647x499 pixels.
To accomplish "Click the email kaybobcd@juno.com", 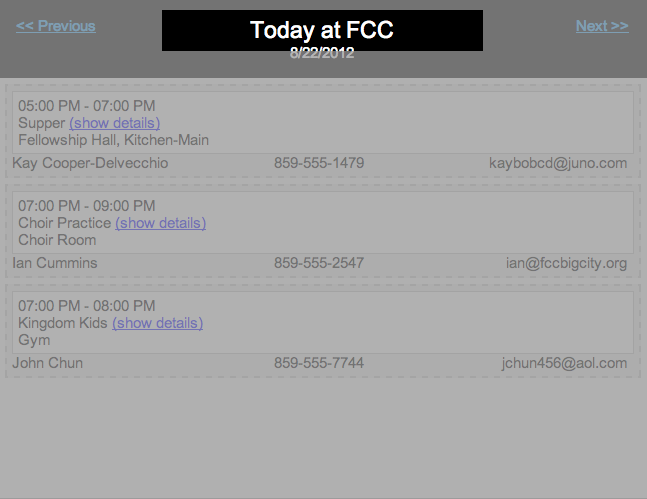I will (558, 163).
